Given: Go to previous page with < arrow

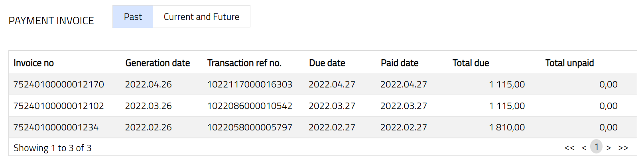Looking at the screenshot, I should click(x=584, y=148).
